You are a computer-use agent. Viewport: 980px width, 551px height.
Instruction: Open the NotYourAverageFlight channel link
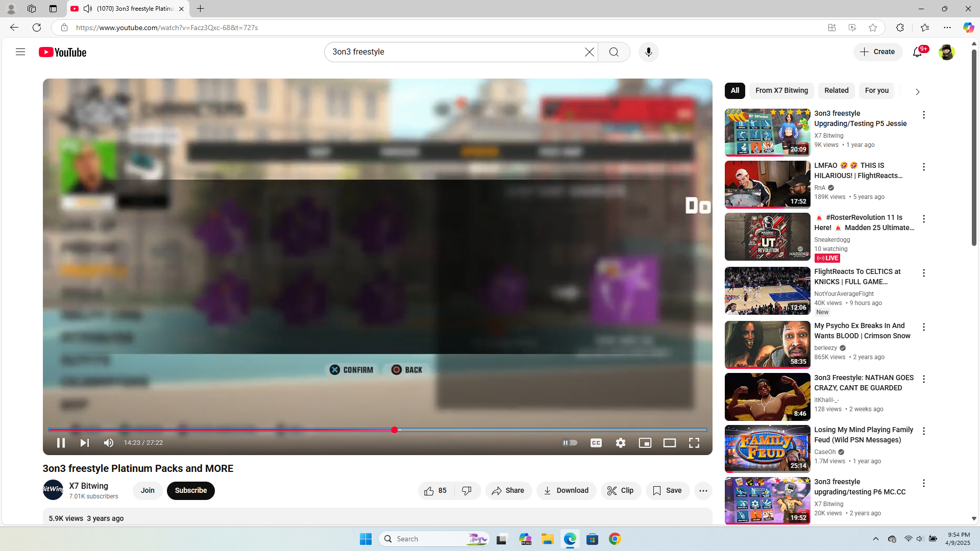[x=844, y=294]
